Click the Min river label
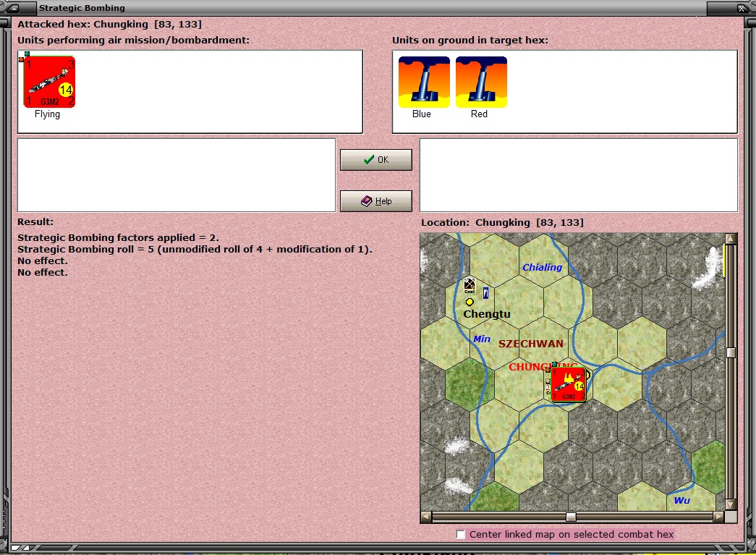This screenshot has width=756, height=555. tap(482, 339)
